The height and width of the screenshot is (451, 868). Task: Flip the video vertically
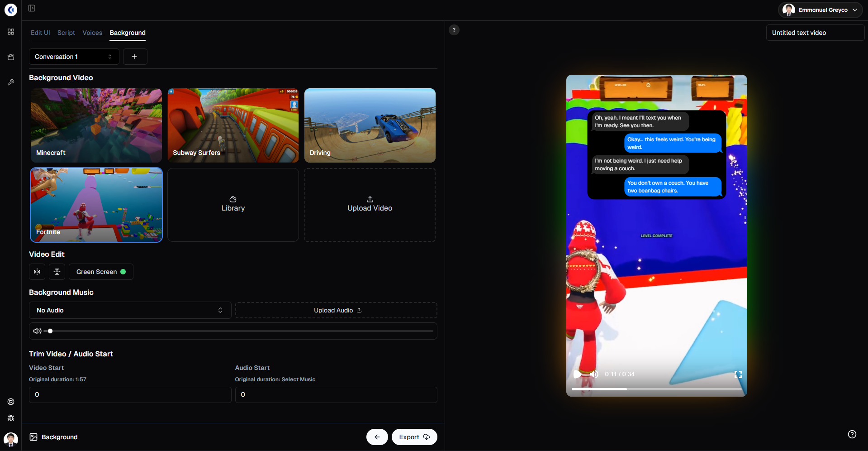point(57,272)
